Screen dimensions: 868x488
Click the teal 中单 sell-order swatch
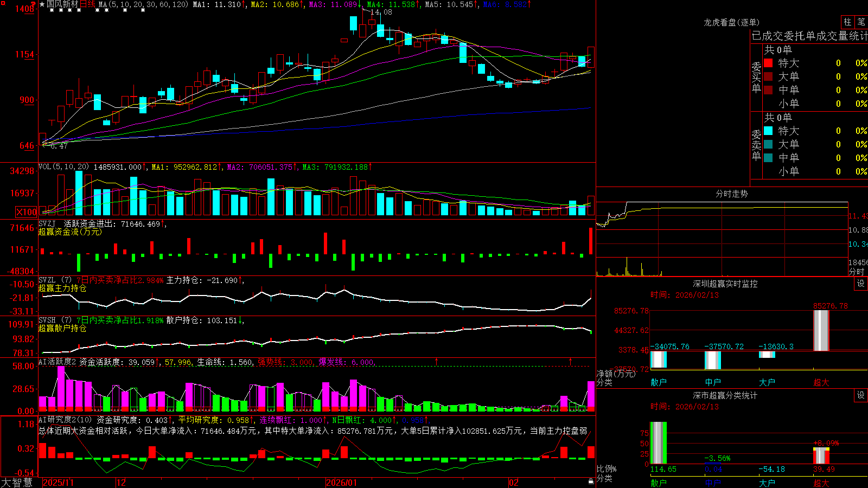click(768, 158)
